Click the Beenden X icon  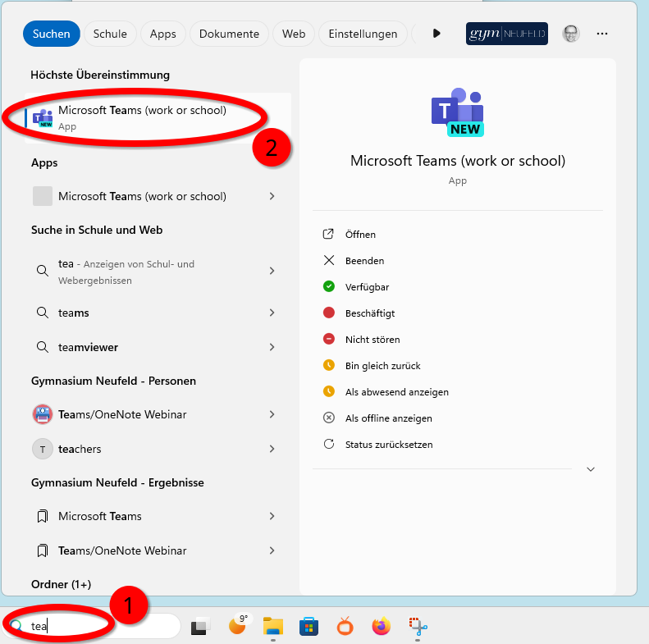point(329,260)
